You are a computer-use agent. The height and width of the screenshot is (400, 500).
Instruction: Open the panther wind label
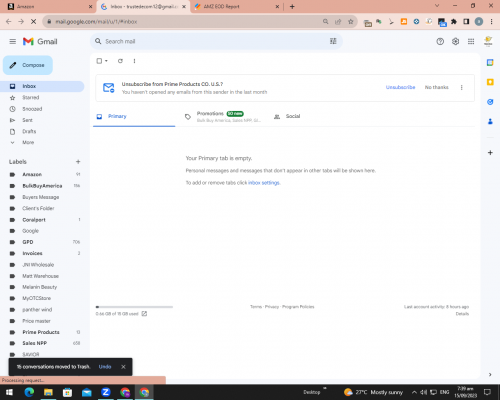pos(37,310)
